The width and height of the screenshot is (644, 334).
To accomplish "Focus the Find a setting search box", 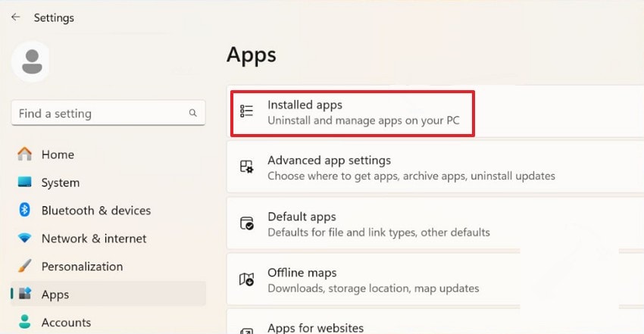I will 108,113.
